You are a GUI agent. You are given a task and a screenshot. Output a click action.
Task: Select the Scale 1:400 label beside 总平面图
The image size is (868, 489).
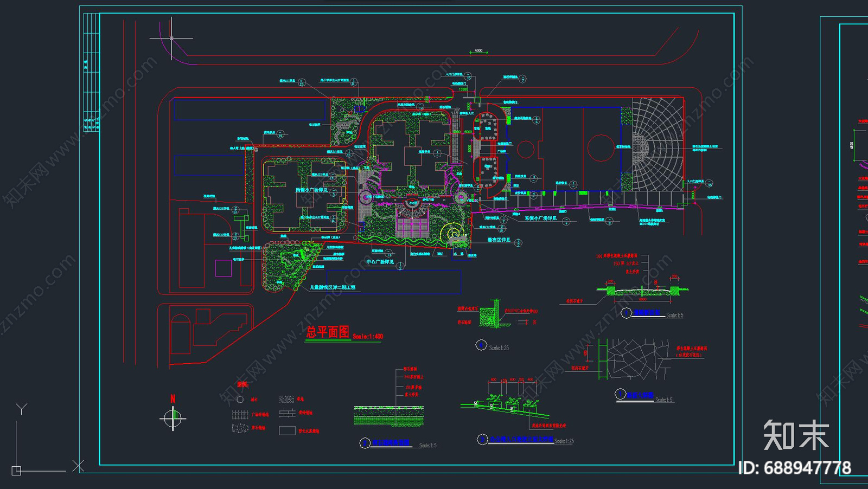coord(368,337)
